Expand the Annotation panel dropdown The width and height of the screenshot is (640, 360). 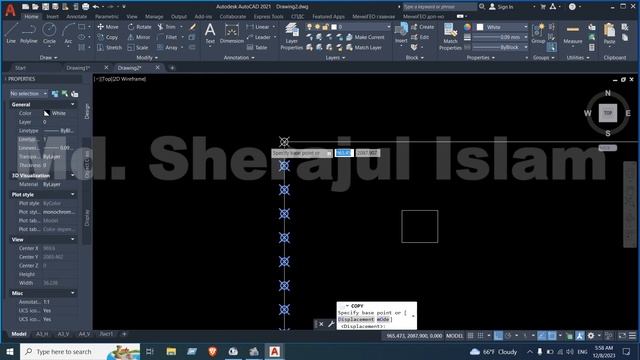tap(239, 58)
